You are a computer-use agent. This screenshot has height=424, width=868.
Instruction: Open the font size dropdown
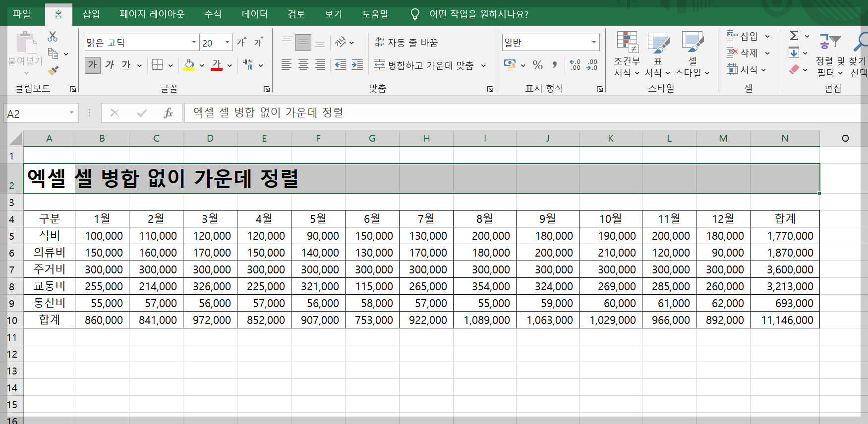pyautogui.click(x=228, y=43)
